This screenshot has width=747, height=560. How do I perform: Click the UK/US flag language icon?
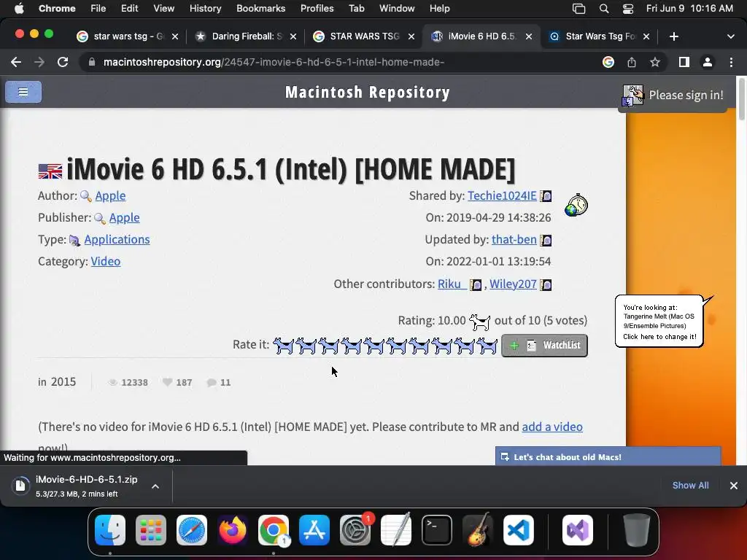[x=50, y=171]
